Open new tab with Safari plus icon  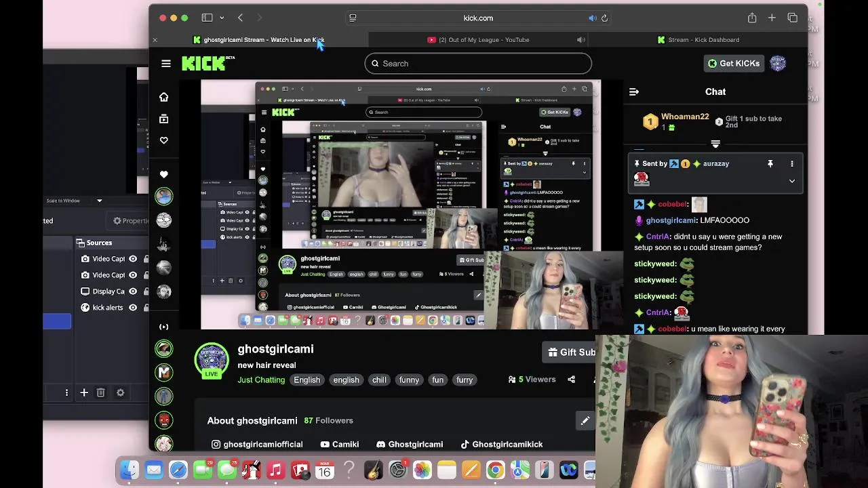pos(772,18)
